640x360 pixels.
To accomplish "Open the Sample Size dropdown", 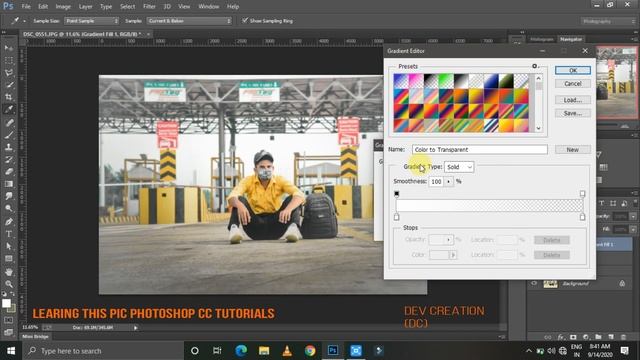I will pyautogui.click(x=91, y=20).
